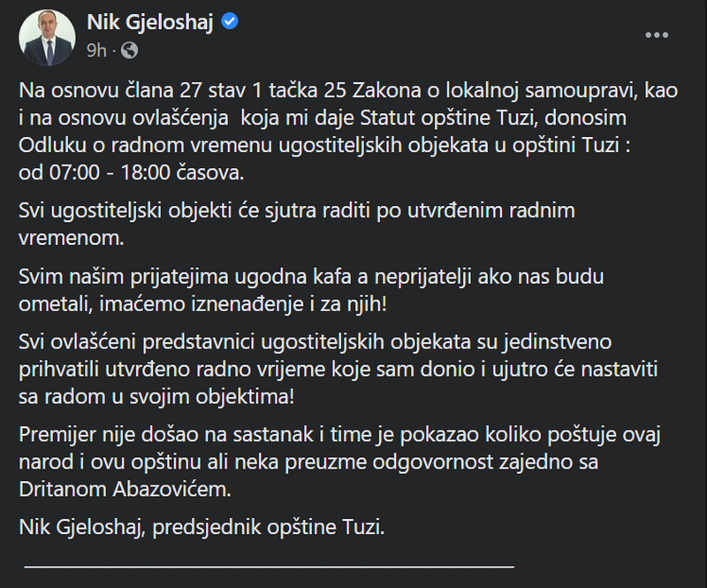707x588 pixels.
Task: Click the line "od 07:00 - 18:00 časova"
Action: pyautogui.click(x=131, y=172)
